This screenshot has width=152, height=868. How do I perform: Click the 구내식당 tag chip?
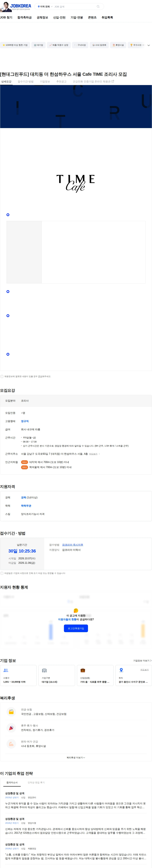pyautogui.click(x=80, y=45)
